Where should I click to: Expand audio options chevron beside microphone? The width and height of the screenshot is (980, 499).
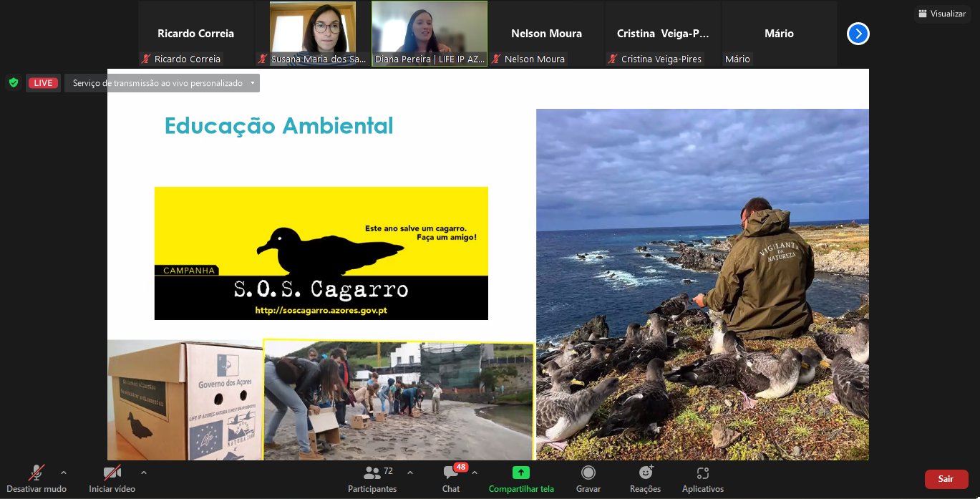tap(64, 473)
